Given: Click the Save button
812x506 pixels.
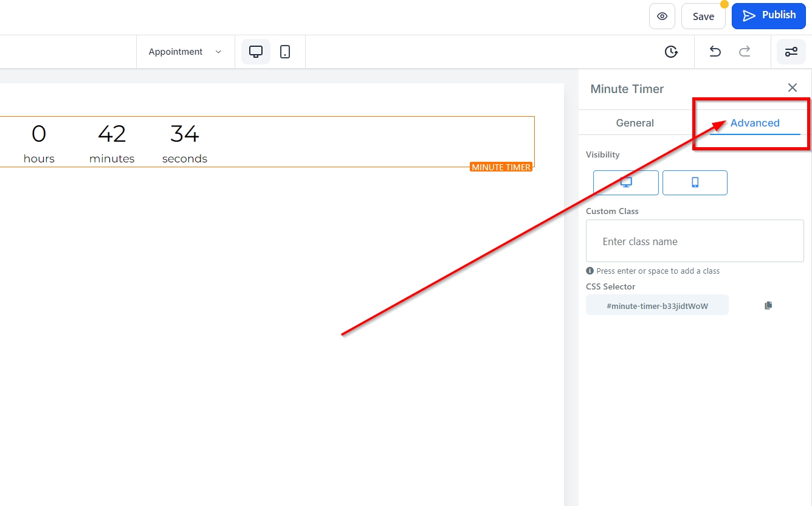Looking at the screenshot, I should pyautogui.click(x=703, y=16).
